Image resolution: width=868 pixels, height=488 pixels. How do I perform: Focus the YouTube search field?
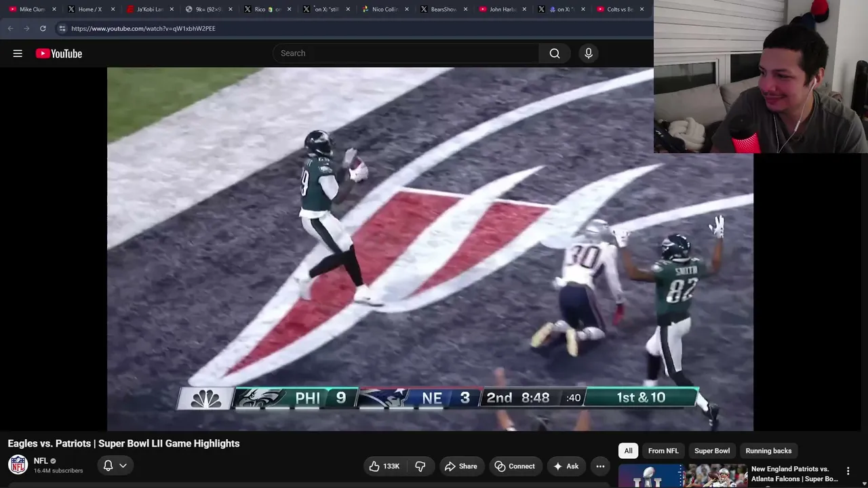[407, 54]
